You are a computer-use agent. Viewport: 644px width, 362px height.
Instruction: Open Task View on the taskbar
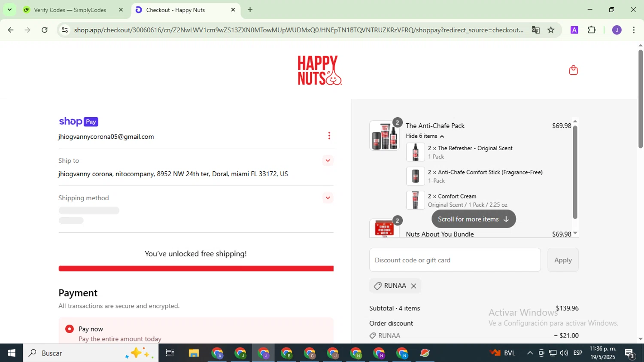coord(170,353)
